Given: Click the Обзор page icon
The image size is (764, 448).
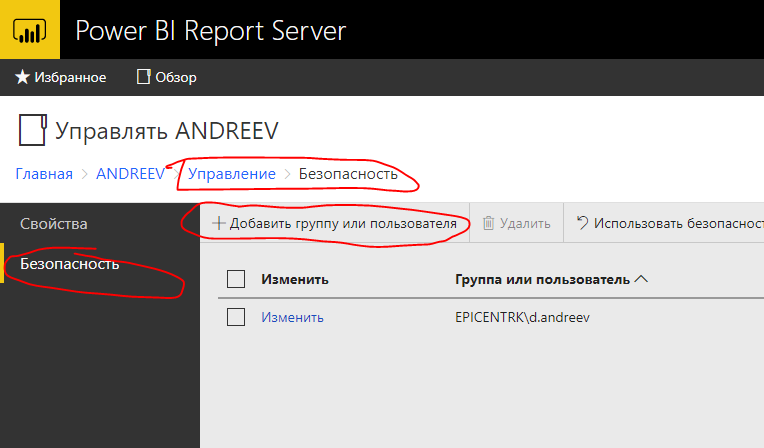Looking at the screenshot, I should [143, 77].
